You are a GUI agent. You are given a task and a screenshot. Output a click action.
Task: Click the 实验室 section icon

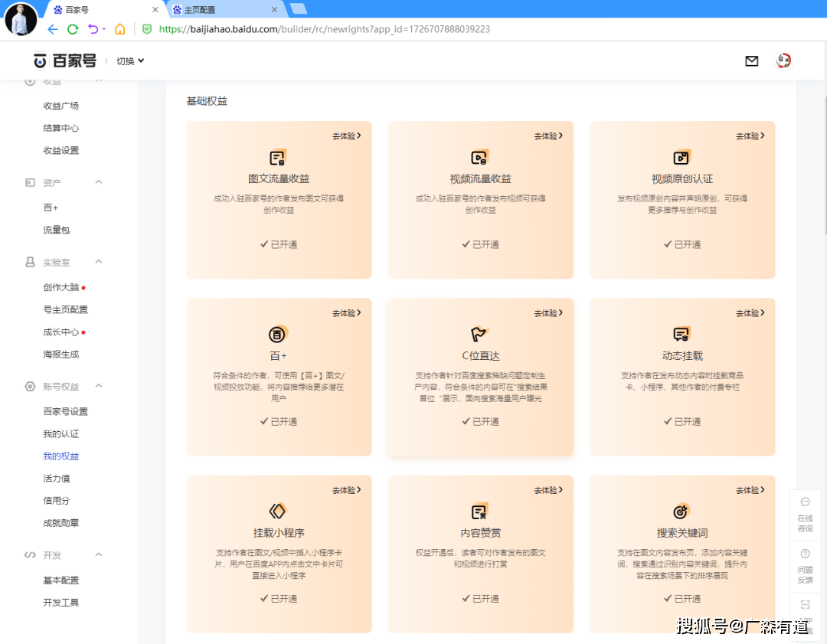point(30,262)
